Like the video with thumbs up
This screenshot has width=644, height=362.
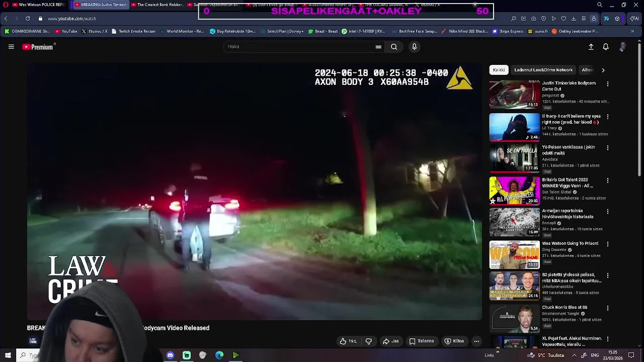pyautogui.click(x=348, y=341)
